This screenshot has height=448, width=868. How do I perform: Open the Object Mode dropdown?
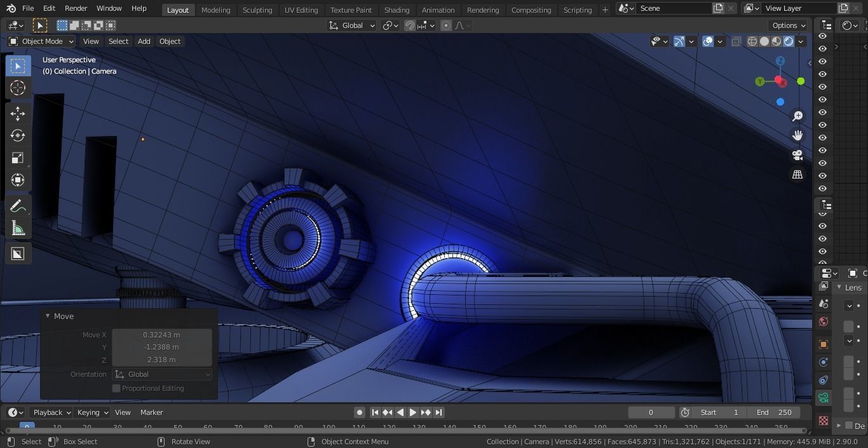[41, 41]
